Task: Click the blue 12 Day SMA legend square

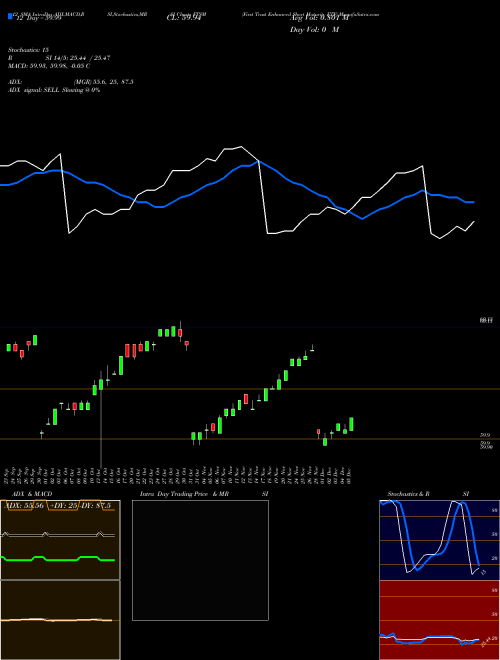Action: [10, 16]
